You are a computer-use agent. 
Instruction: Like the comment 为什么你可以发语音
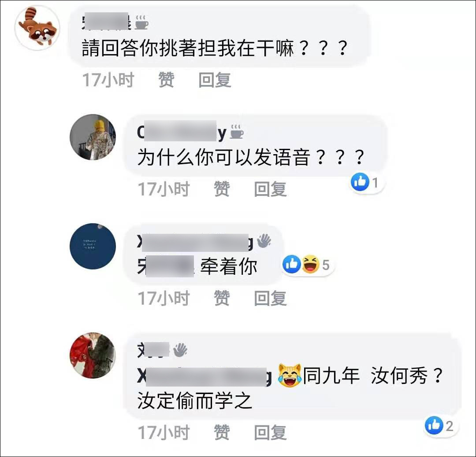pyautogui.click(x=222, y=189)
